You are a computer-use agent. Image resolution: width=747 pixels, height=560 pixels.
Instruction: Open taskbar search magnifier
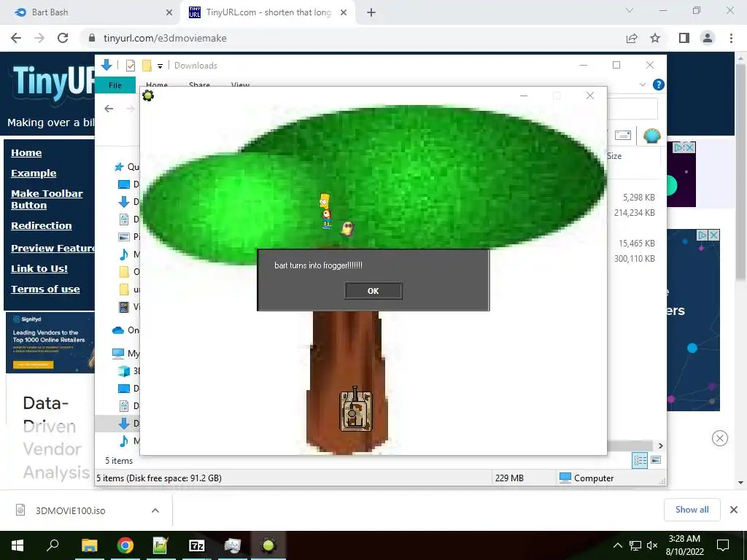click(53, 545)
